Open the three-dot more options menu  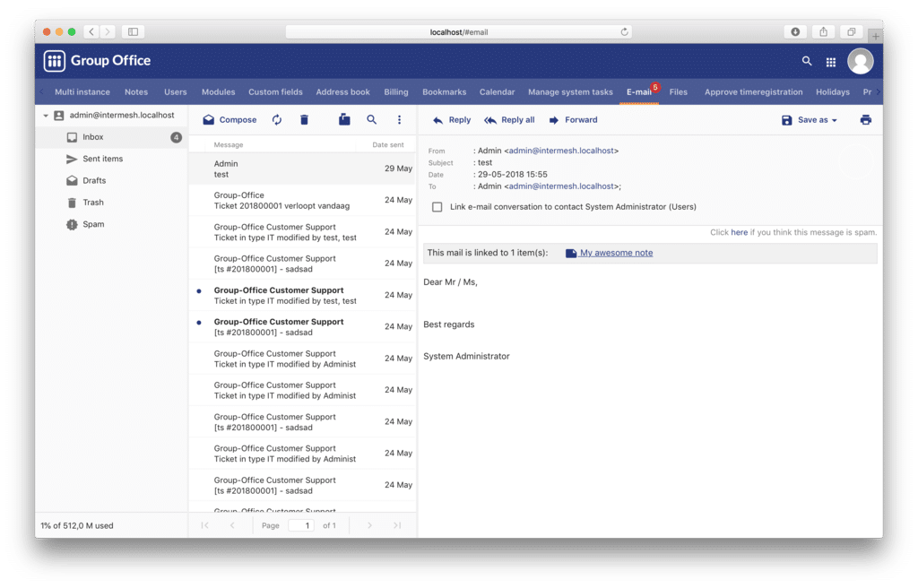click(x=399, y=119)
